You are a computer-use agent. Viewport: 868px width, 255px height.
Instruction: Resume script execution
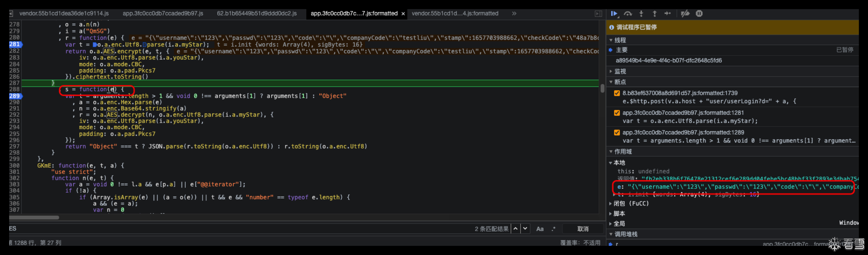[614, 13]
